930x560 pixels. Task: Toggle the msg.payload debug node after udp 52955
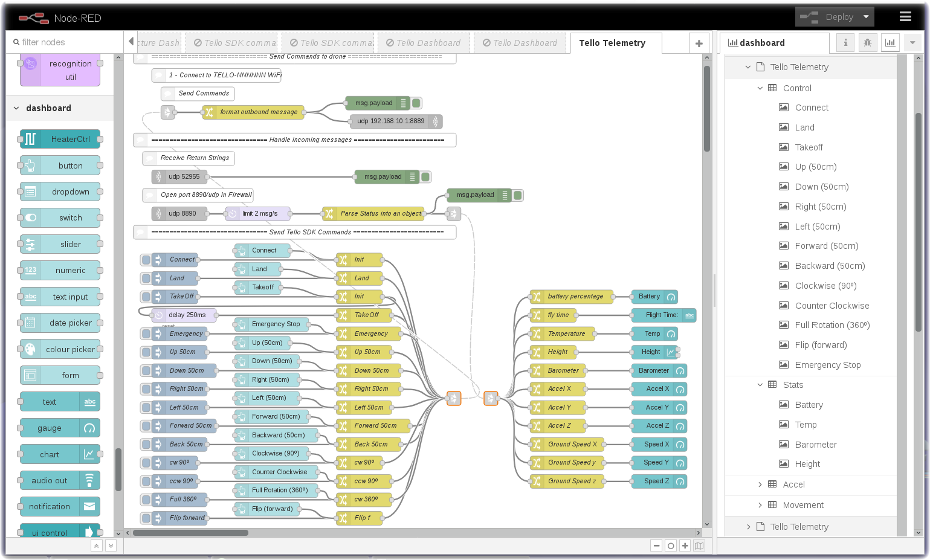click(425, 177)
